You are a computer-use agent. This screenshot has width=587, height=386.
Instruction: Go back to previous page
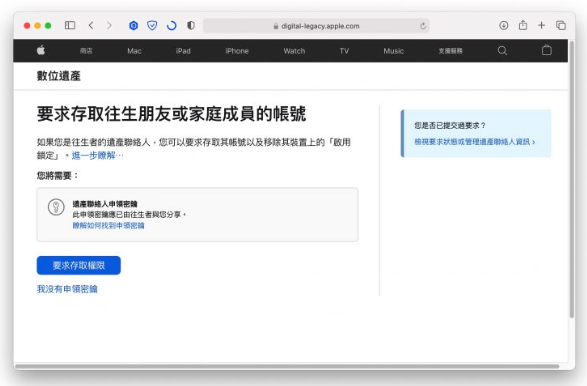tap(91, 25)
